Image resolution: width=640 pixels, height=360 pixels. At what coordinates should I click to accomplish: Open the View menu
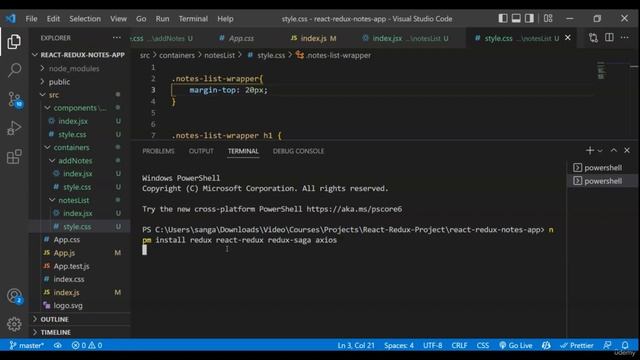pos(118,19)
